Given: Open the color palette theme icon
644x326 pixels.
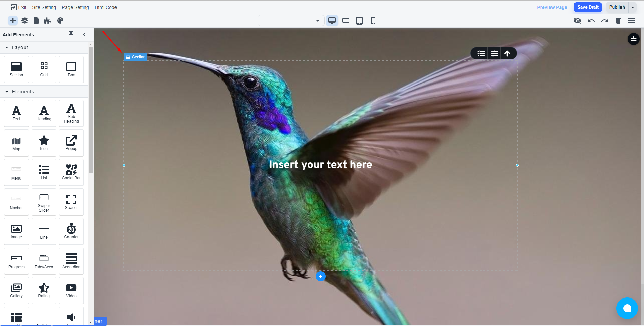Looking at the screenshot, I should click(x=60, y=21).
